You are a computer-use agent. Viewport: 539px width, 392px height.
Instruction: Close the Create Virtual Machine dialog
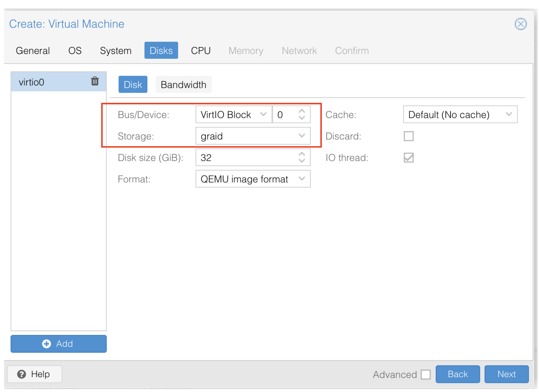point(521,24)
